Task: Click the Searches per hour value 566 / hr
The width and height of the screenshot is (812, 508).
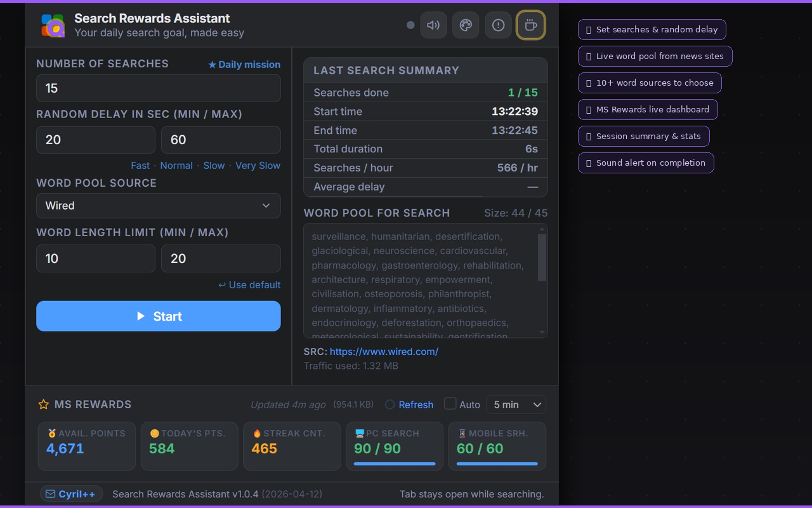Action: (518, 168)
